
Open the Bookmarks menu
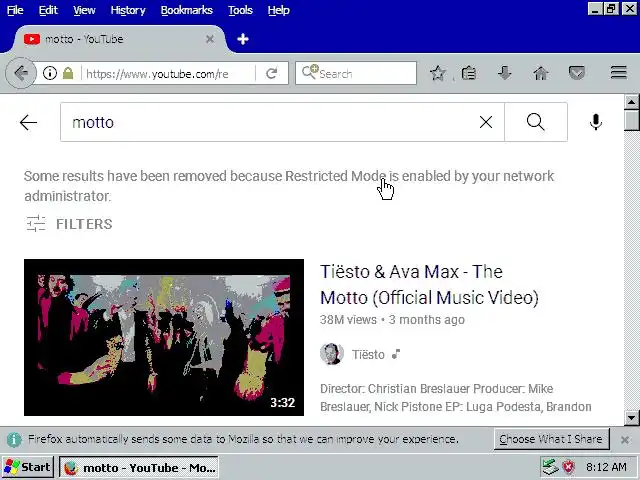[187, 10]
